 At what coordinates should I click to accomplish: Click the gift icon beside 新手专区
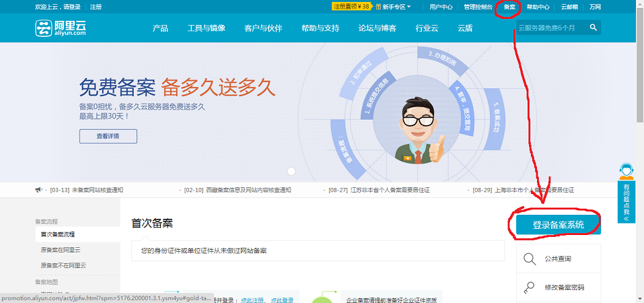pos(378,7)
